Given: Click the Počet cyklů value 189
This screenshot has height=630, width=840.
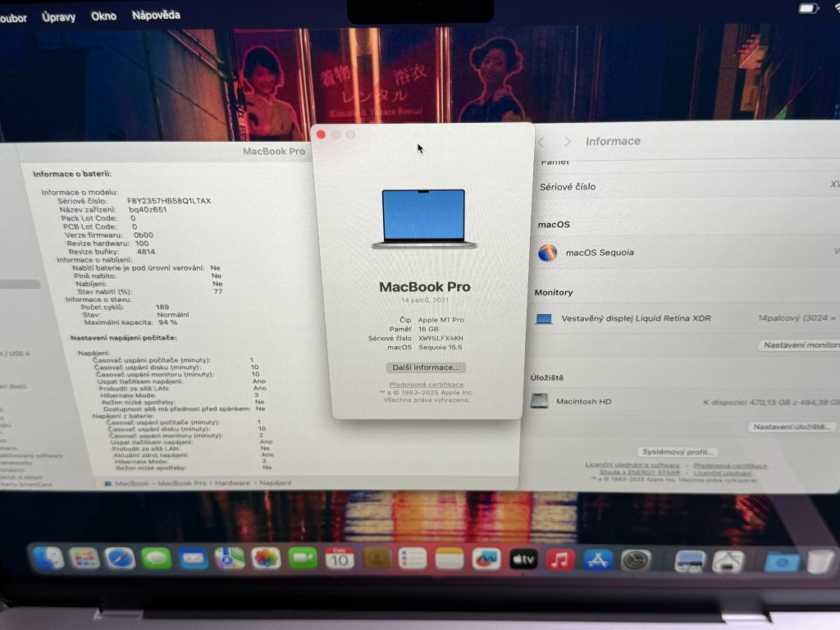Looking at the screenshot, I should point(162,307).
